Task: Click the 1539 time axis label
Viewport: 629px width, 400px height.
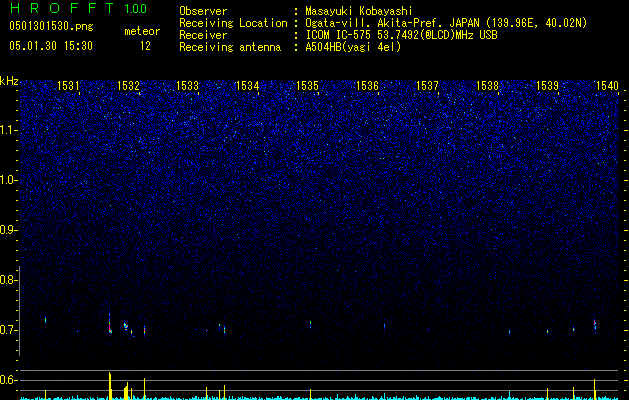Action: pos(548,85)
